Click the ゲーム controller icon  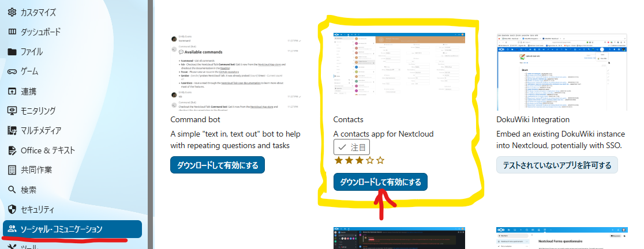point(12,71)
